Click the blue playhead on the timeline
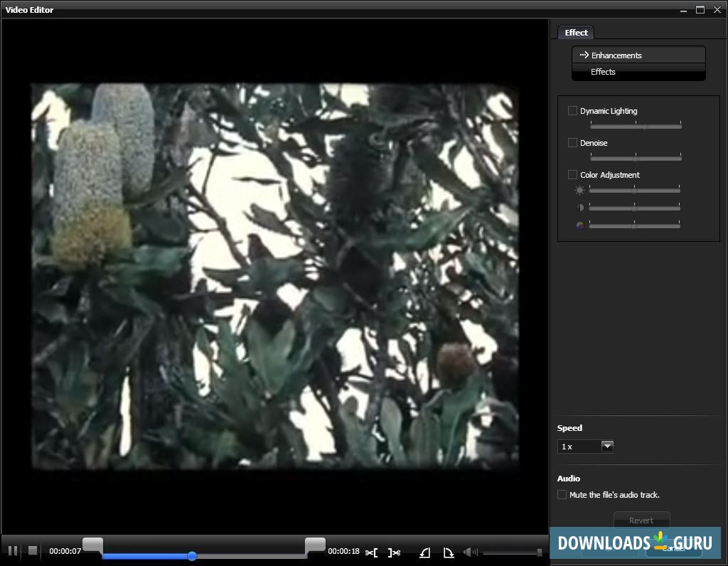Screen dimensions: 728x566 192,556
